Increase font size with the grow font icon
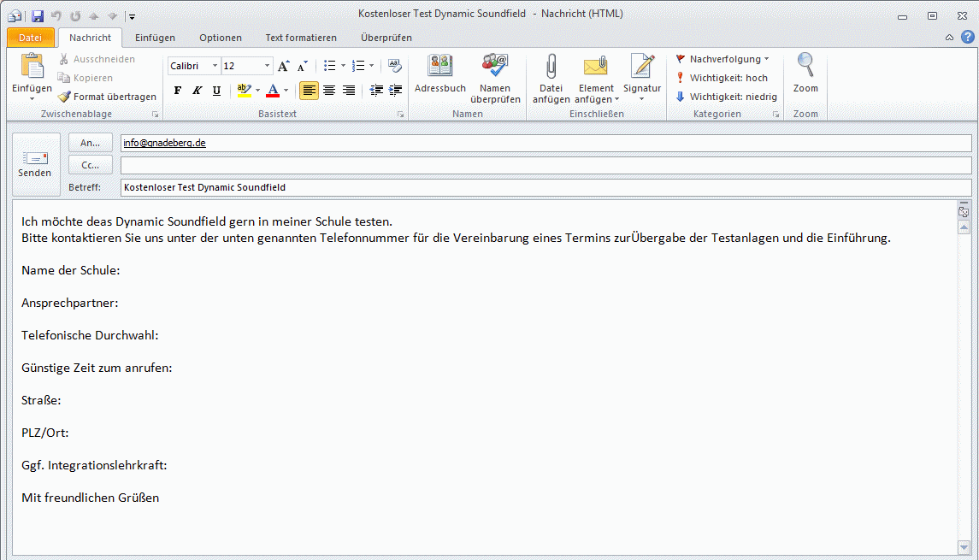The height and width of the screenshot is (560, 979). tap(284, 66)
